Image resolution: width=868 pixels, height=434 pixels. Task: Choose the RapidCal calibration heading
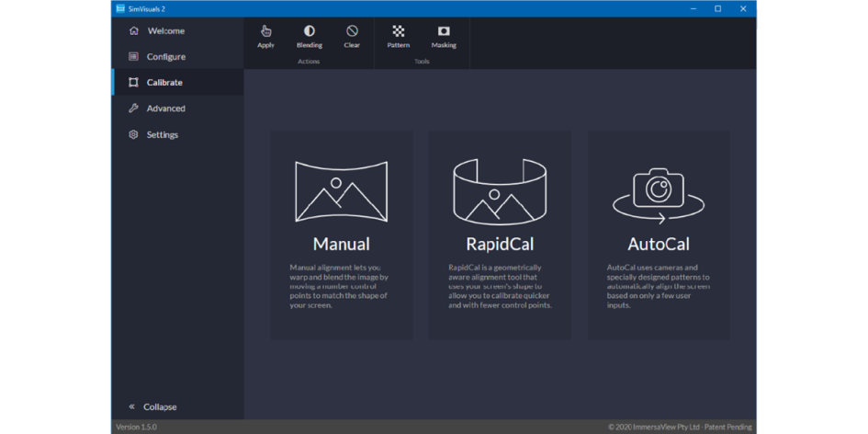click(500, 244)
